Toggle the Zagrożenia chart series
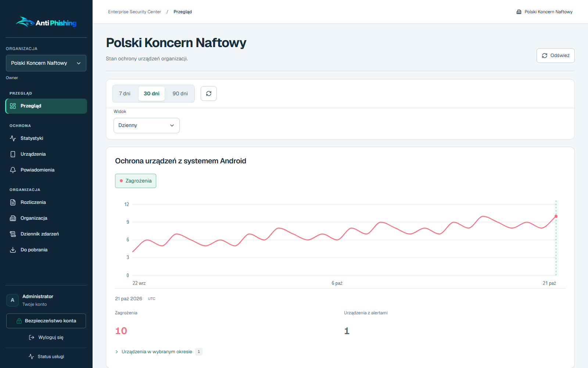Screen dimensions: 588x368 pos(136,181)
